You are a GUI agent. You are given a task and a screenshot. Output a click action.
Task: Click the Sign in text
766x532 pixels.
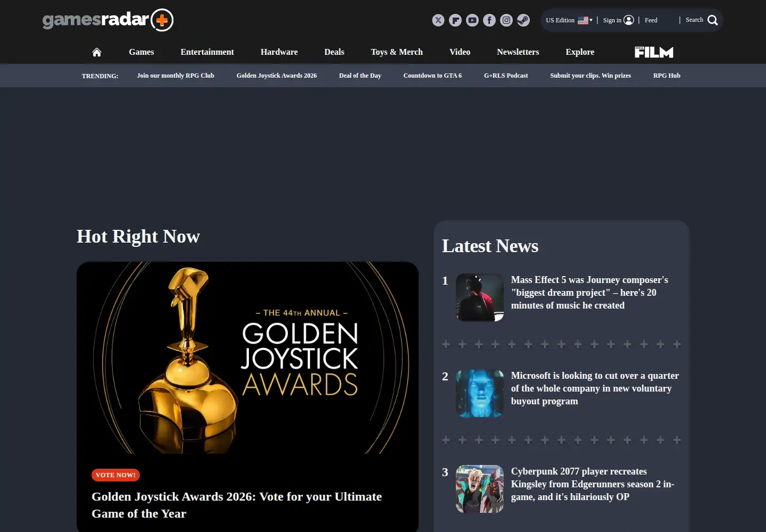click(612, 20)
